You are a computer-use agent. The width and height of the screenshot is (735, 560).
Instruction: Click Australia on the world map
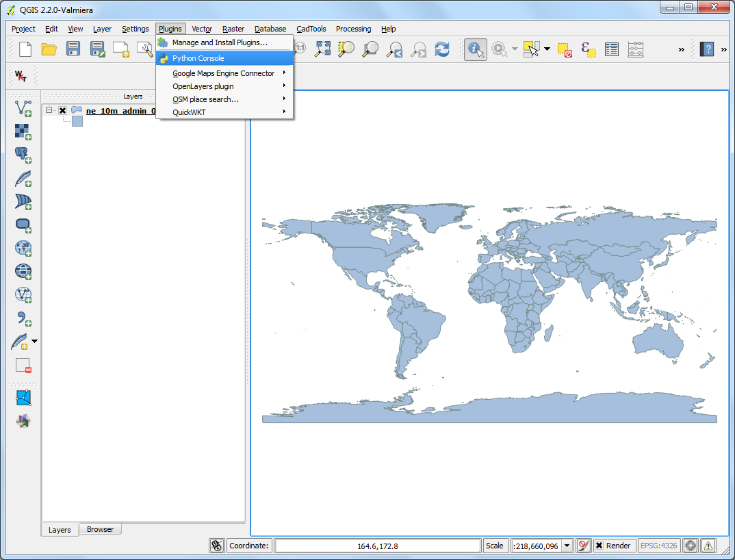point(657,342)
